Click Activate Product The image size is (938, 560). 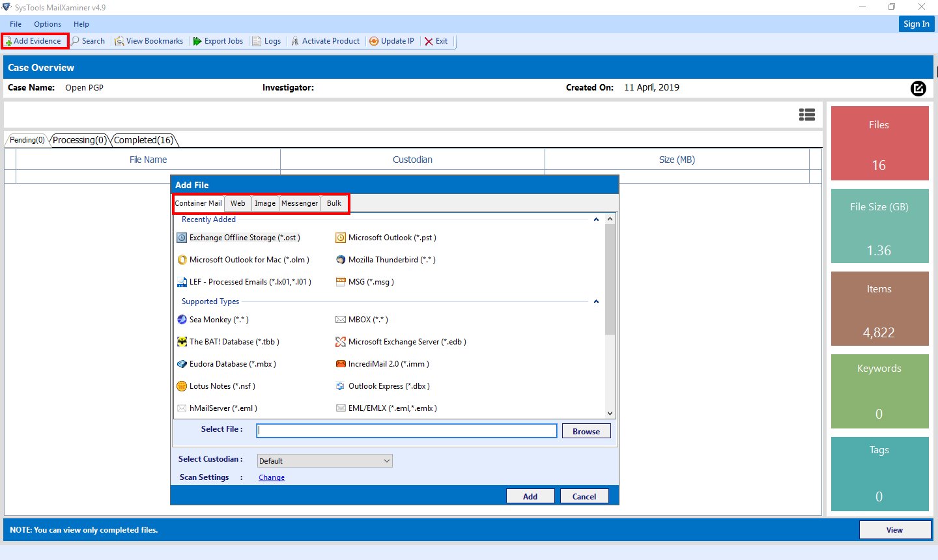[325, 41]
